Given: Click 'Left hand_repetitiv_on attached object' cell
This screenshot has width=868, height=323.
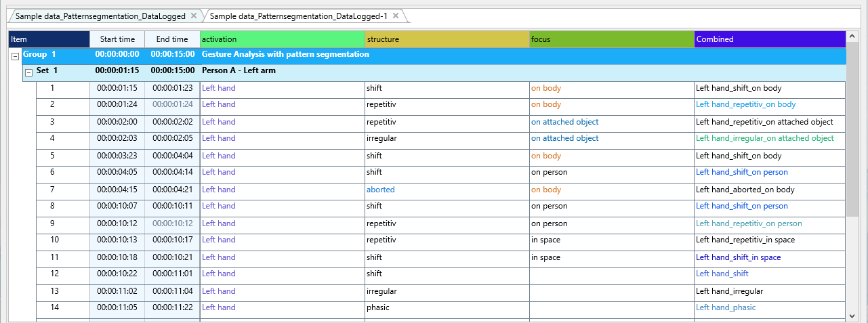Looking at the screenshot, I should (765, 123).
